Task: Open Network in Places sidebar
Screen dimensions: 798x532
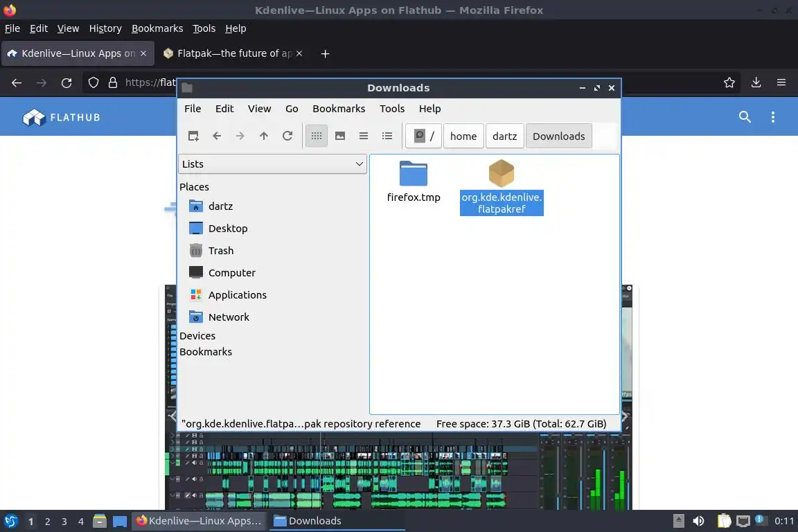Action: click(x=229, y=317)
